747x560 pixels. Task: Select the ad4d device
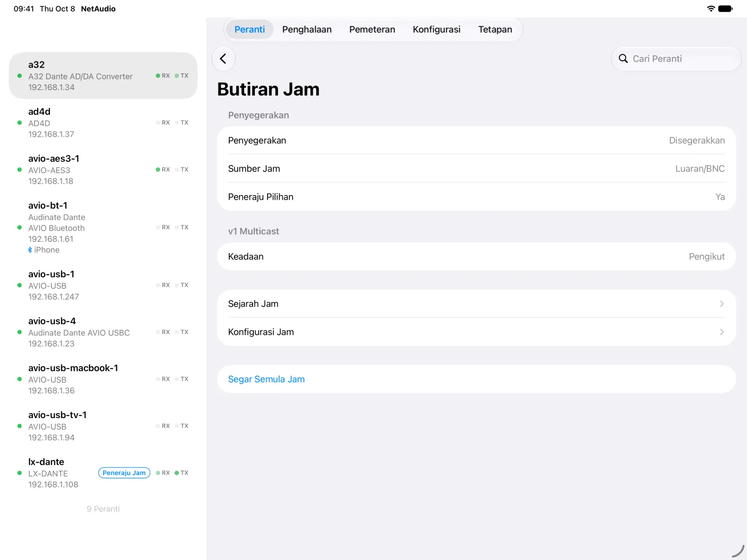click(103, 123)
